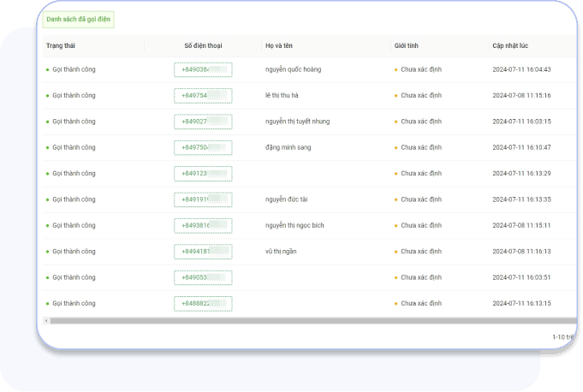
Task: Click phone number +849027 tag
Action: (203, 122)
